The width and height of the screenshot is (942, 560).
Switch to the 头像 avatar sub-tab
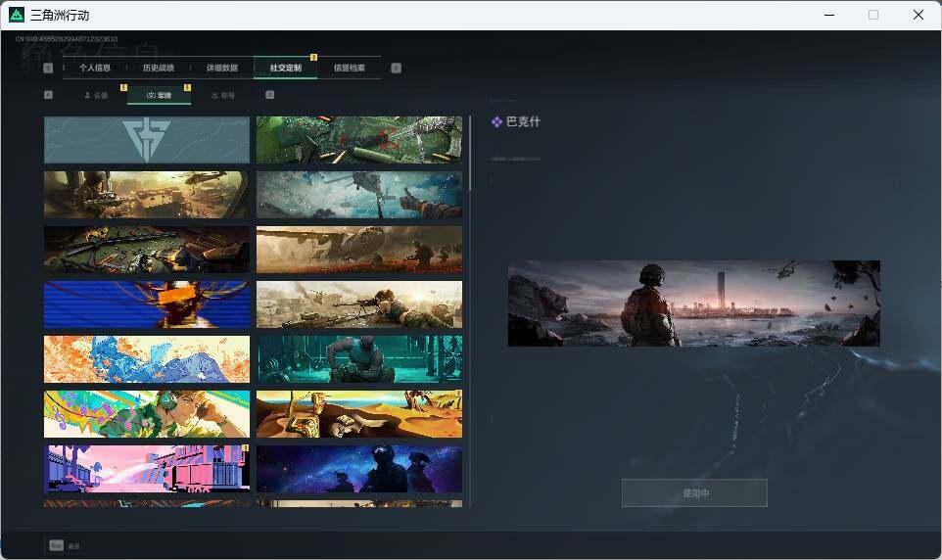tap(96, 96)
